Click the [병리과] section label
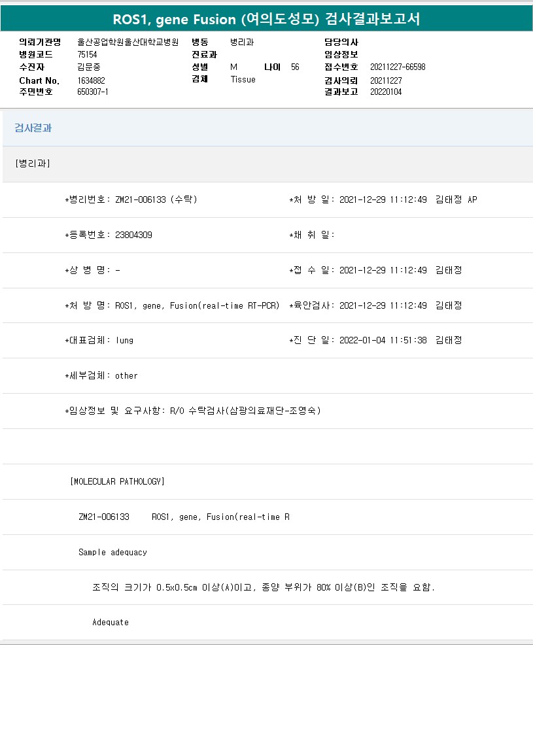The width and height of the screenshot is (533, 756). [x=33, y=163]
